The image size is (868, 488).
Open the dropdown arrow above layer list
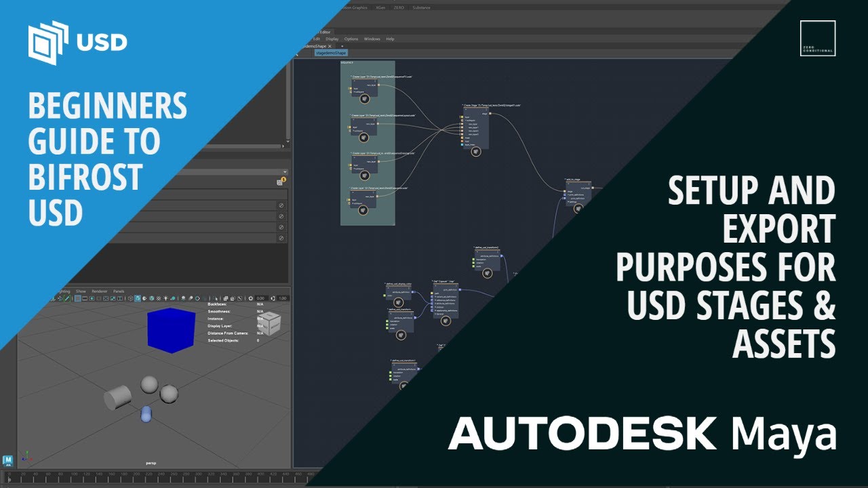pyautogui.click(x=285, y=172)
